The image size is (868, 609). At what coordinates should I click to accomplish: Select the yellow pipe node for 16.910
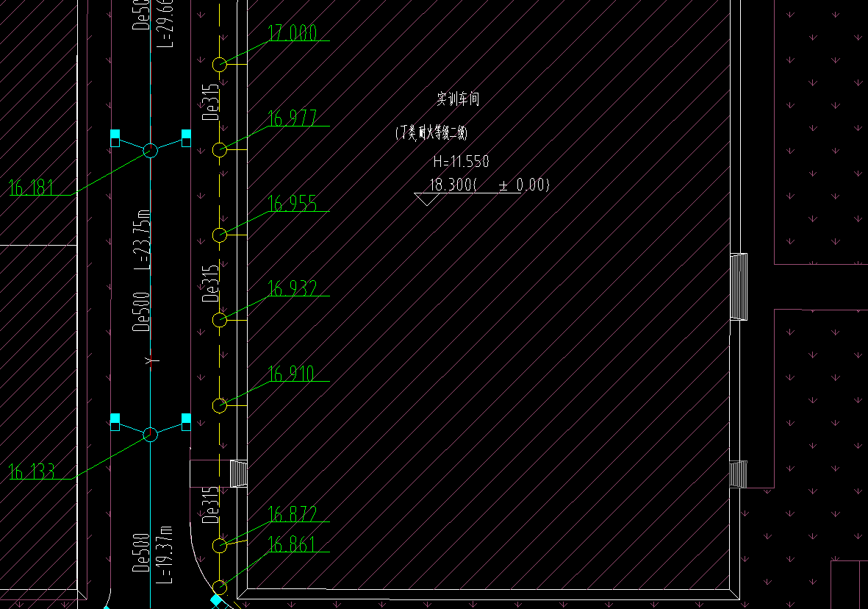pos(220,405)
